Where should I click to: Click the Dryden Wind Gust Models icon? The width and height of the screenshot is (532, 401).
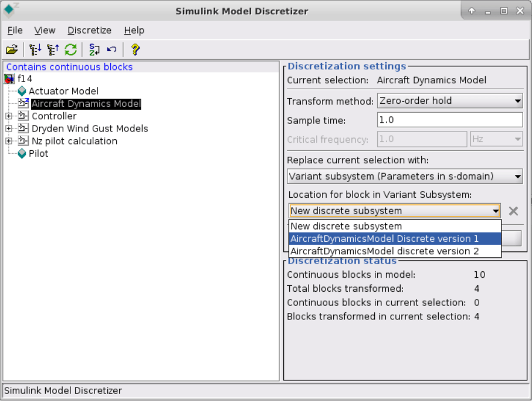[23, 129]
